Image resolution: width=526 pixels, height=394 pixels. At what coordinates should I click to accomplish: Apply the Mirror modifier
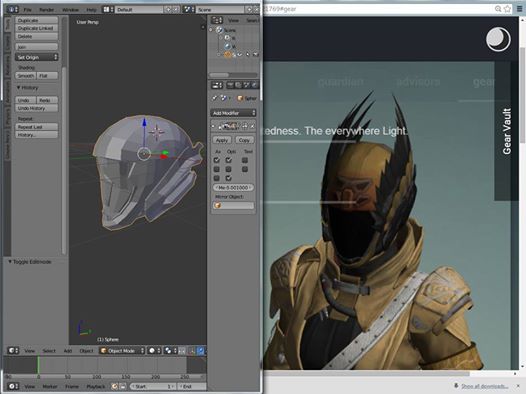[x=221, y=140]
